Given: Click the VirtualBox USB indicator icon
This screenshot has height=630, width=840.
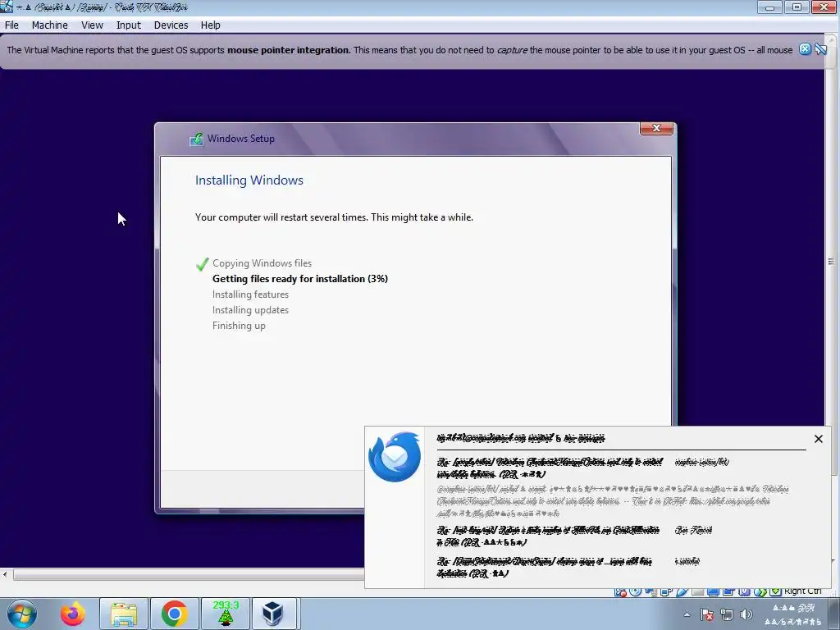Looking at the screenshot, I should [x=682, y=591].
